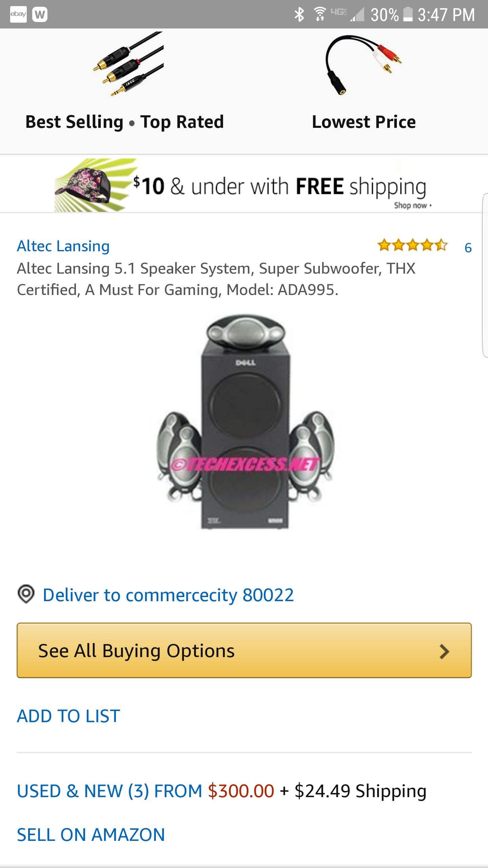Tap the Bluetooth status icon
The width and height of the screenshot is (488, 868).
(299, 15)
